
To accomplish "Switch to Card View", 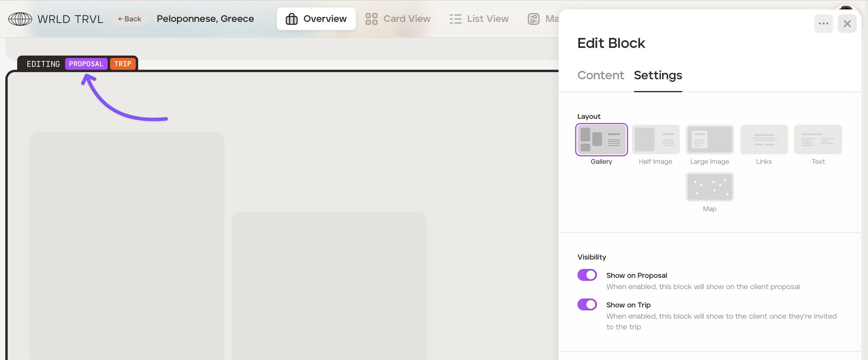I will click(x=398, y=19).
